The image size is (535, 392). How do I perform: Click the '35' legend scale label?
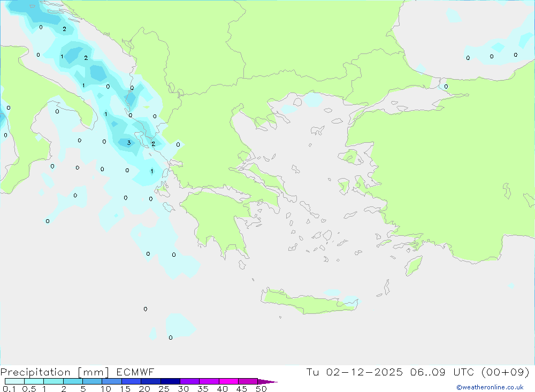tap(203, 389)
